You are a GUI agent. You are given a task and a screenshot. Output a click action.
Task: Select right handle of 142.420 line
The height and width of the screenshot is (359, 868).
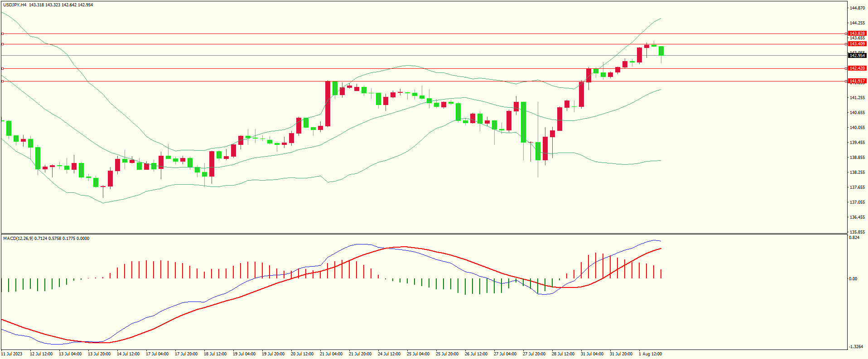pyautogui.click(x=847, y=68)
